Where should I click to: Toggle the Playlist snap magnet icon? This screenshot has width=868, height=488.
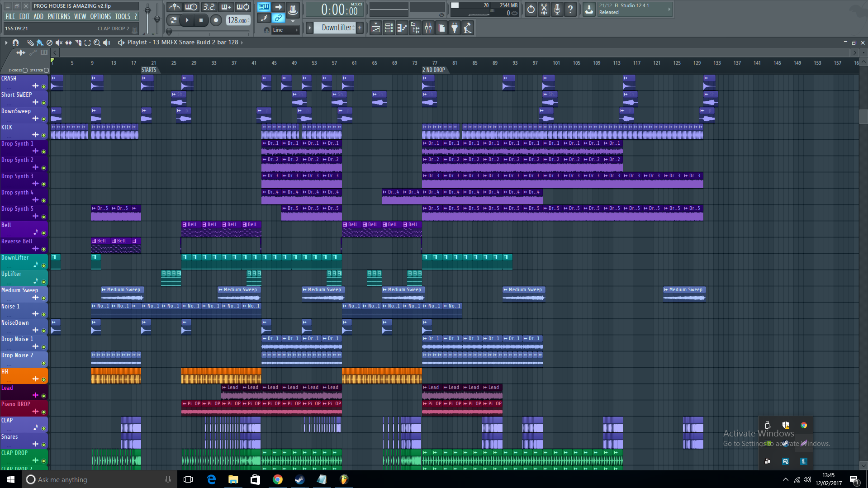pos(16,43)
